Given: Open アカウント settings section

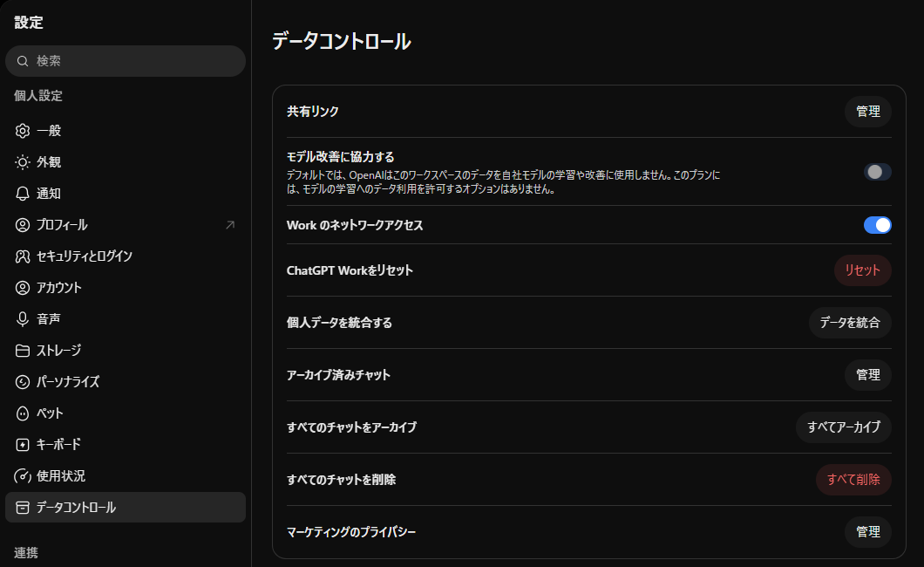Looking at the screenshot, I should 125,288.
